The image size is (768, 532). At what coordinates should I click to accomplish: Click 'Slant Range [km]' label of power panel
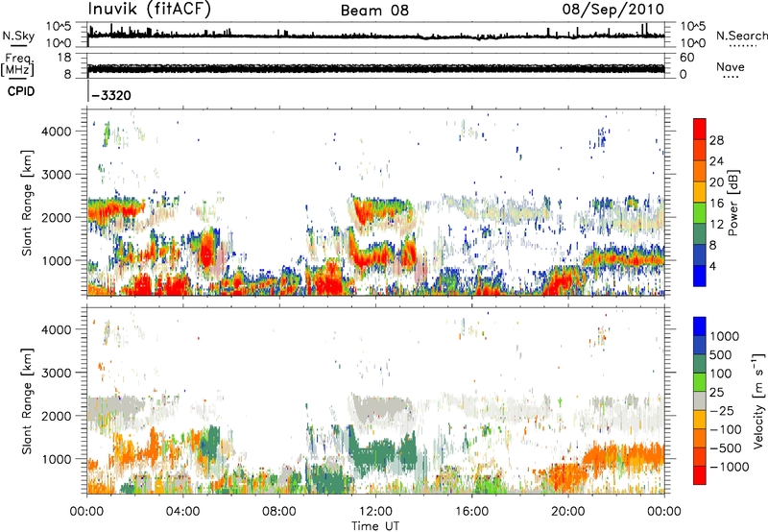(27, 203)
